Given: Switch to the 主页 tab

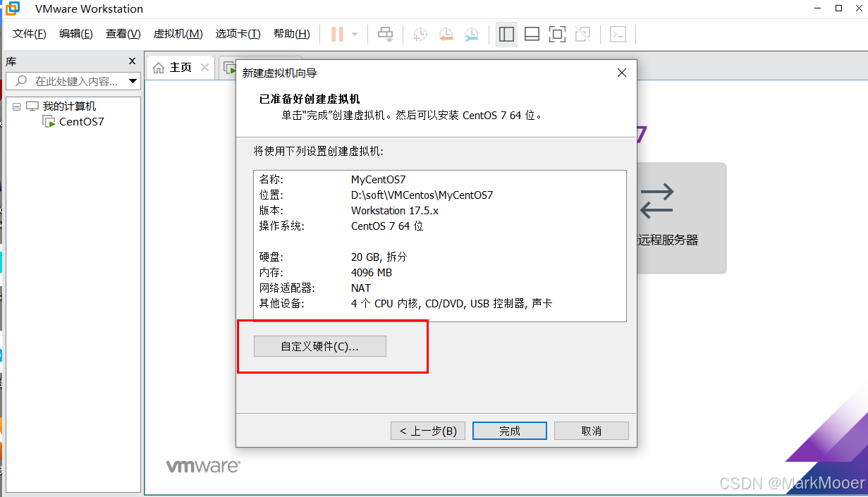Looking at the screenshot, I should point(181,68).
